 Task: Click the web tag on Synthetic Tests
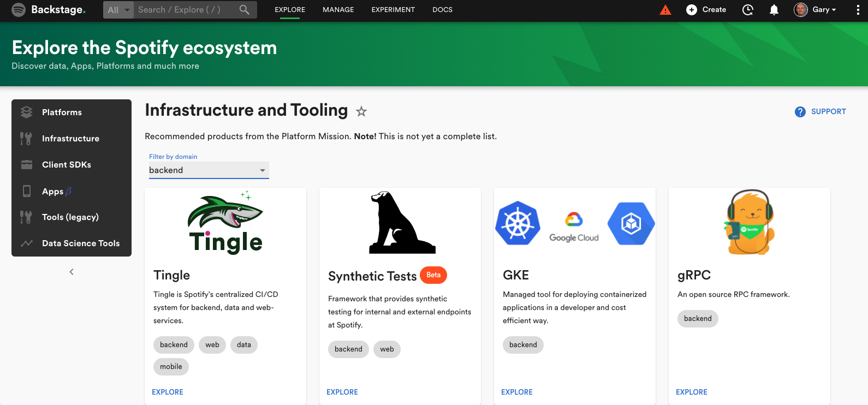pyautogui.click(x=387, y=349)
